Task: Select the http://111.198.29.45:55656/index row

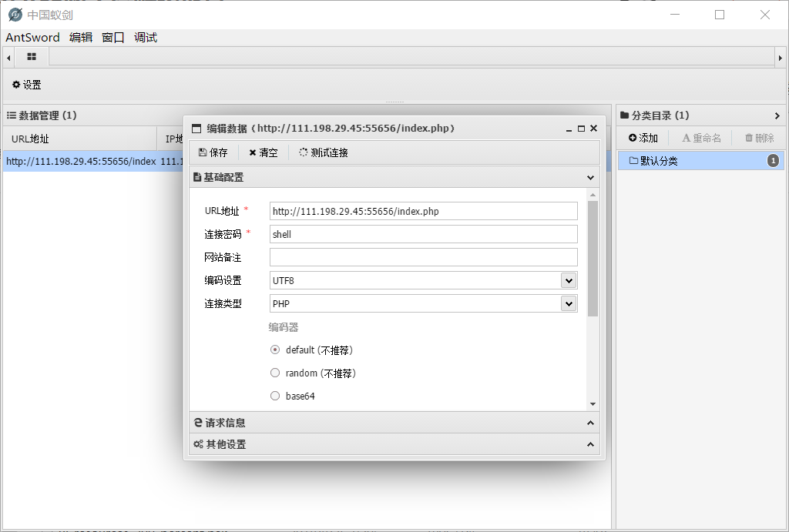Action: click(x=94, y=162)
